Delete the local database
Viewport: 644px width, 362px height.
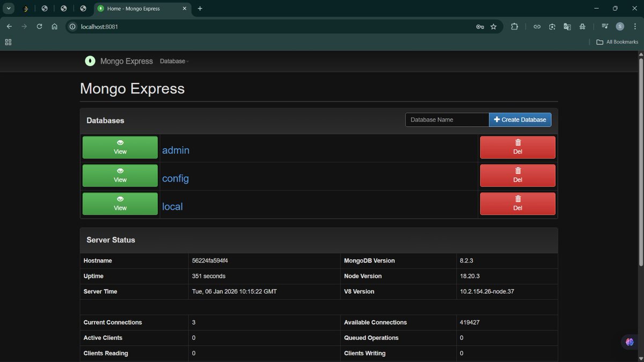pos(518,204)
